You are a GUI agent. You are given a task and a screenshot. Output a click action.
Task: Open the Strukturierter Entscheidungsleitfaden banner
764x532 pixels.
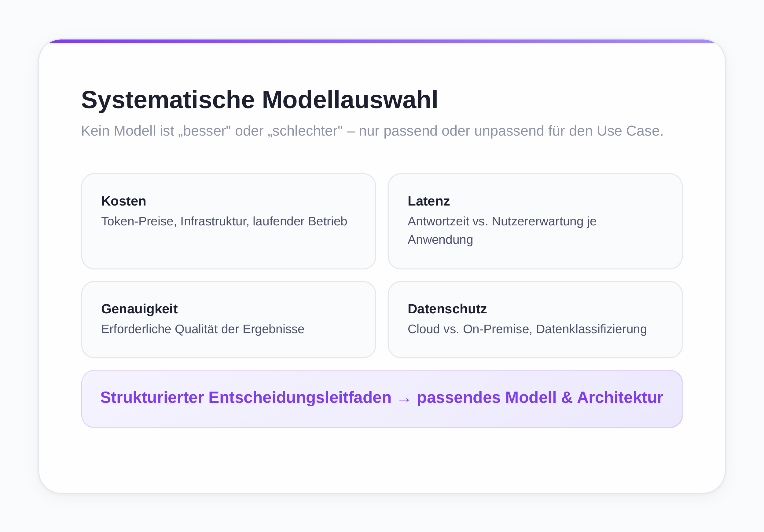tap(381, 398)
